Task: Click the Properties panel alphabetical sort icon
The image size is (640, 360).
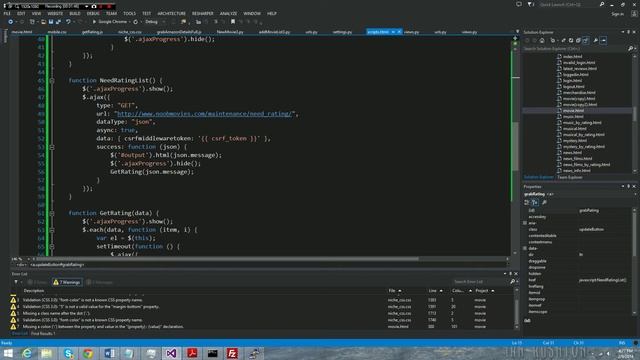Action: click(535, 202)
